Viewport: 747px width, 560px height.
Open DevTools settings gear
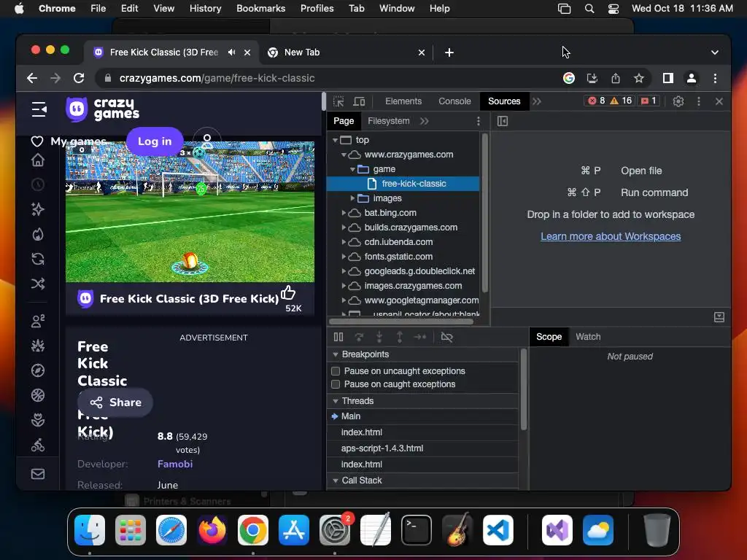[x=678, y=101]
